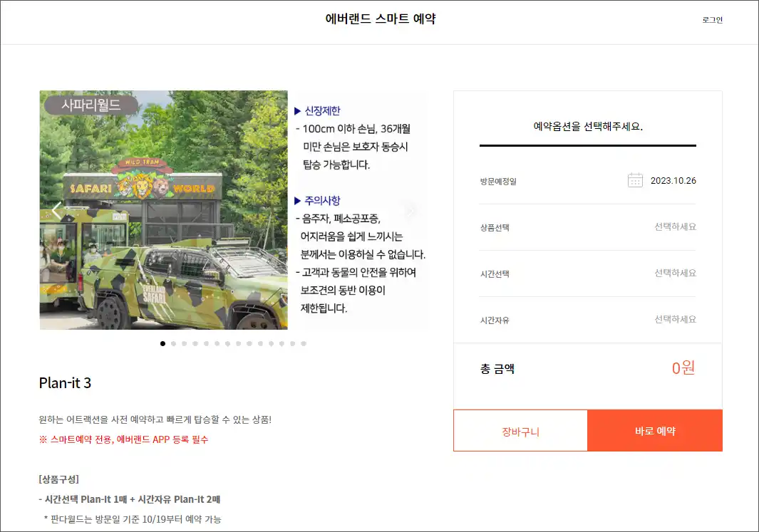Viewport: 759px width, 532px height.
Task: Click the red APP 등록 필수 notice
Action: click(123, 439)
